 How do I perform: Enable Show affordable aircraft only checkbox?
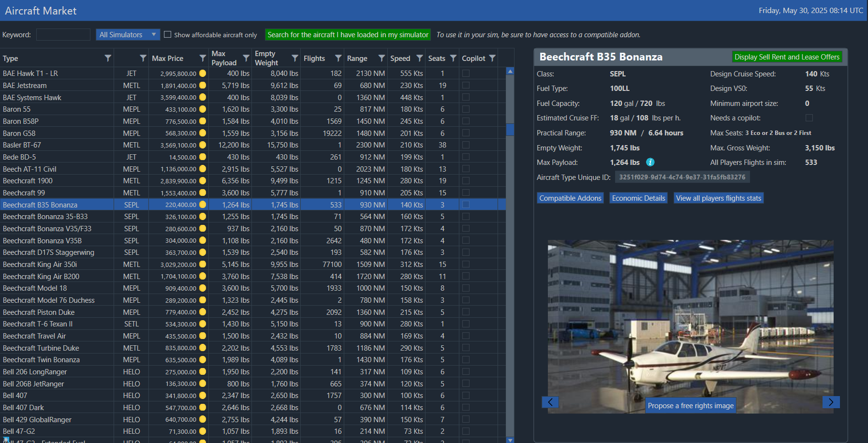point(168,34)
